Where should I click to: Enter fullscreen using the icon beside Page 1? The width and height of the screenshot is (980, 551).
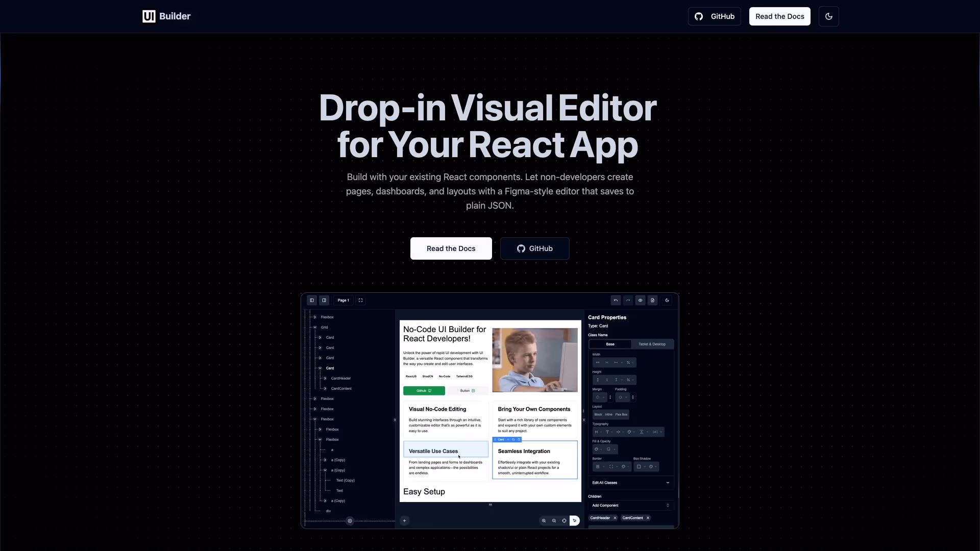tap(360, 300)
